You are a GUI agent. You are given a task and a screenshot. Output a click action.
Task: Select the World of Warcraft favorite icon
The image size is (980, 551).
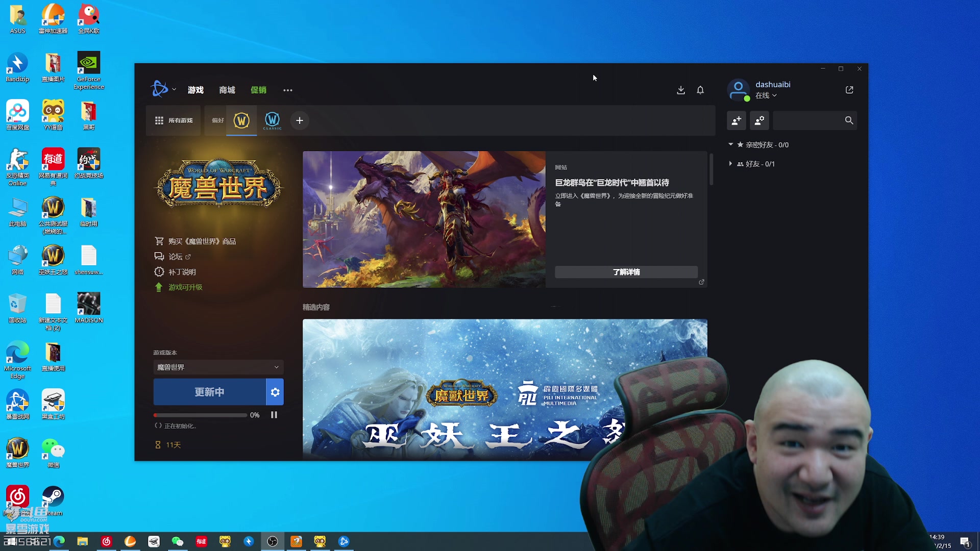(x=241, y=120)
